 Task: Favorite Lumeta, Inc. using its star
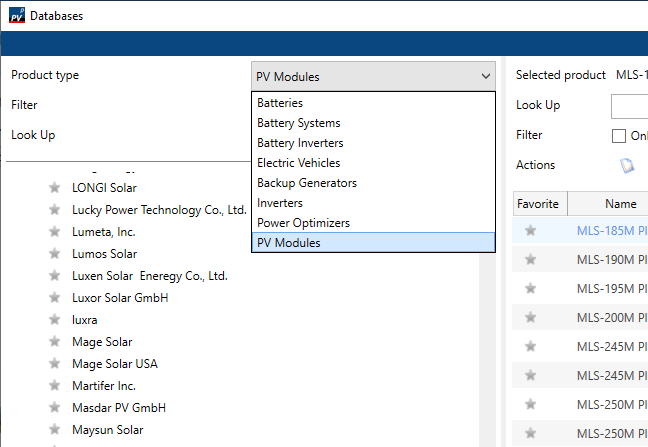pyautogui.click(x=55, y=232)
